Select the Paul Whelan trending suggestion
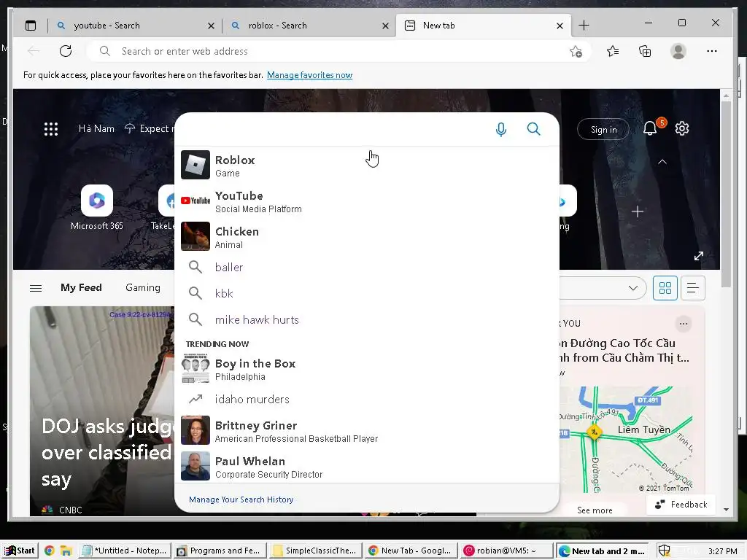The image size is (747, 560). click(x=367, y=466)
